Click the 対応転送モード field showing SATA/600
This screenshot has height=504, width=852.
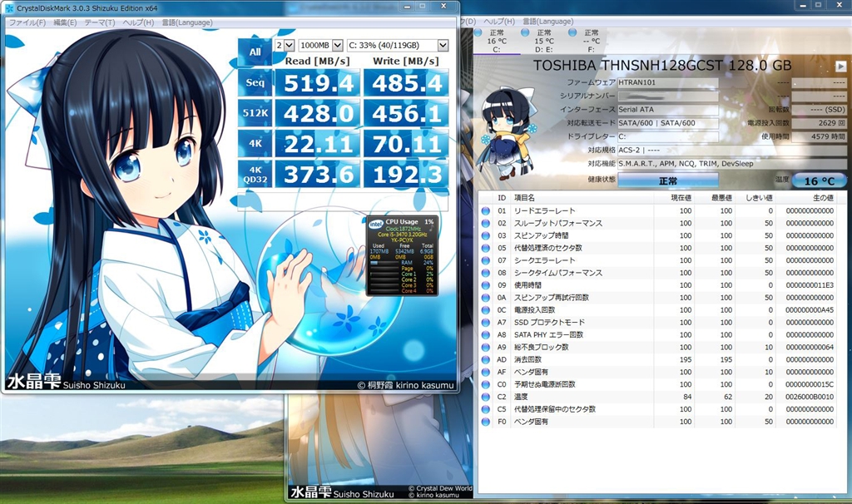668,123
